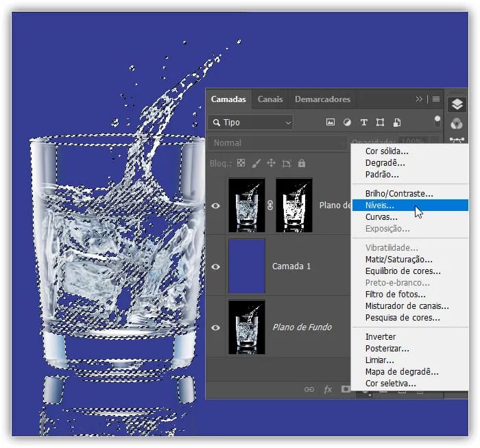Screen dimensions: 480x448
Task: Click the blue Camada 1 layer thumbnail
Action: tap(247, 266)
